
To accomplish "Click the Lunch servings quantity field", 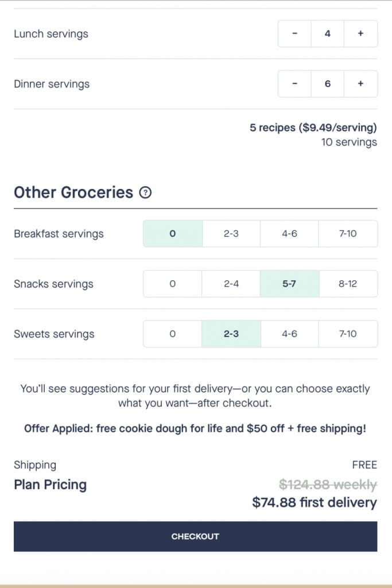I will click(328, 34).
